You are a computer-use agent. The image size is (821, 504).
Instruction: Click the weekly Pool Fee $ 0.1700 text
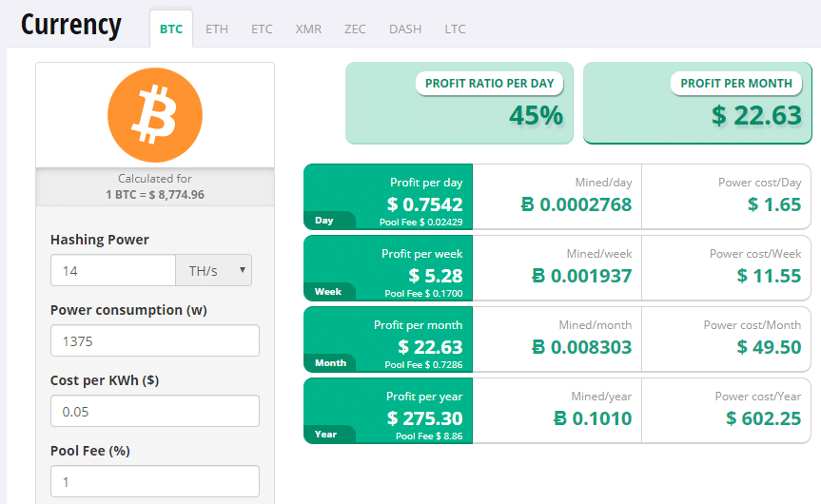point(423,293)
